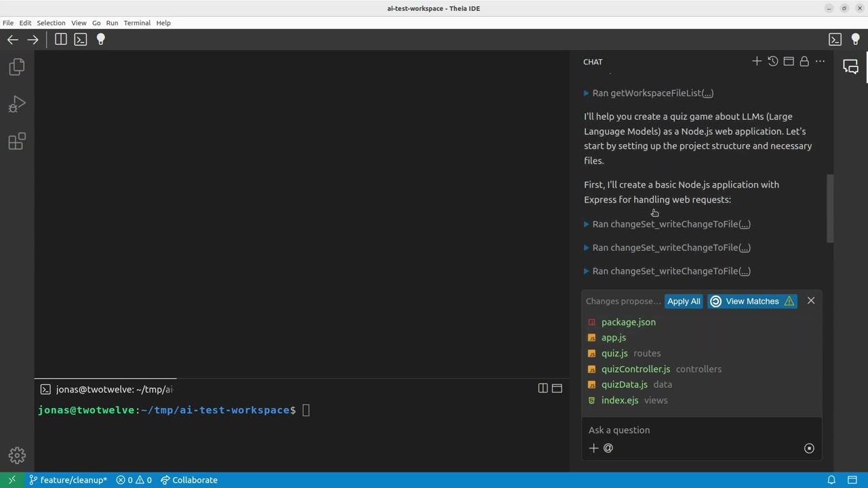The height and width of the screenshot is (488, 868).
Task: Click the @ mention icon in the chat input
Action: point(608,448)
